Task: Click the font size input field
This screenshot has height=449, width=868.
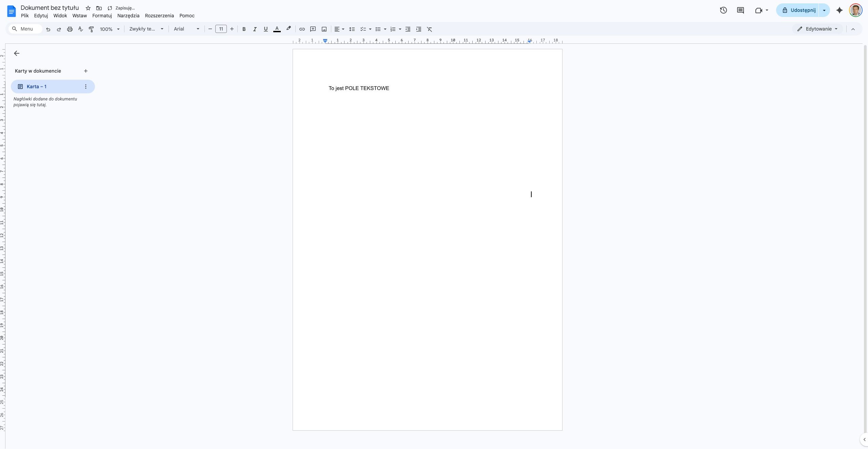Action: [x=221, y=29]
